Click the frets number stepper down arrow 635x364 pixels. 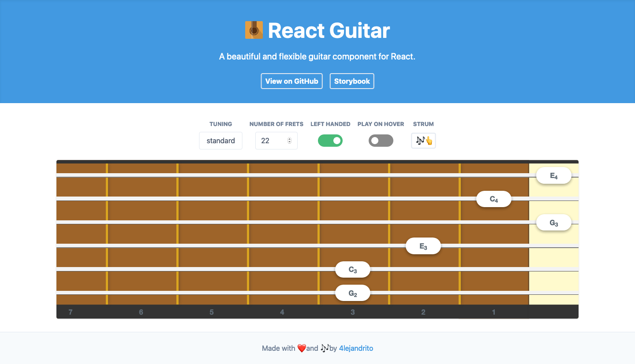click(290, 143)
